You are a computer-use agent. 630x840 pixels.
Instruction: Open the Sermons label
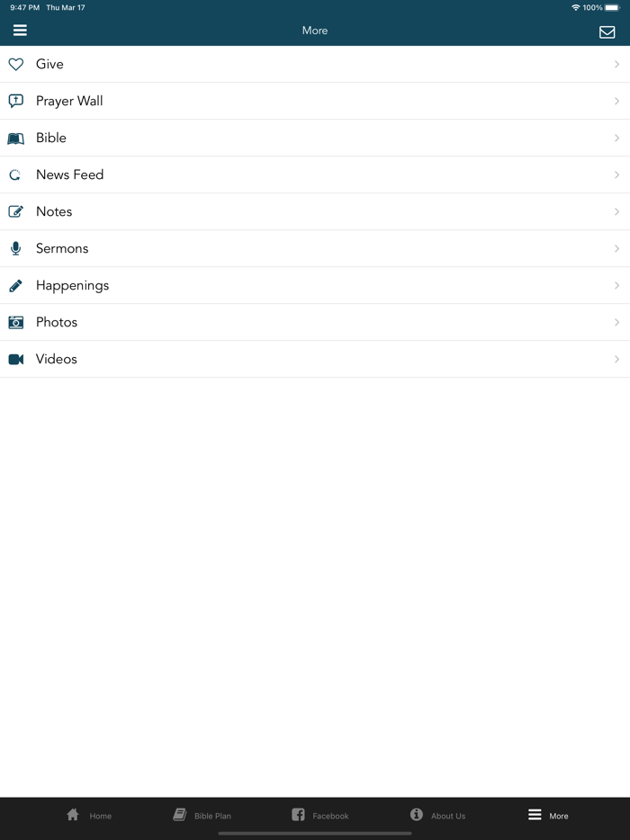pyautogui.click(x=62, y=249)
